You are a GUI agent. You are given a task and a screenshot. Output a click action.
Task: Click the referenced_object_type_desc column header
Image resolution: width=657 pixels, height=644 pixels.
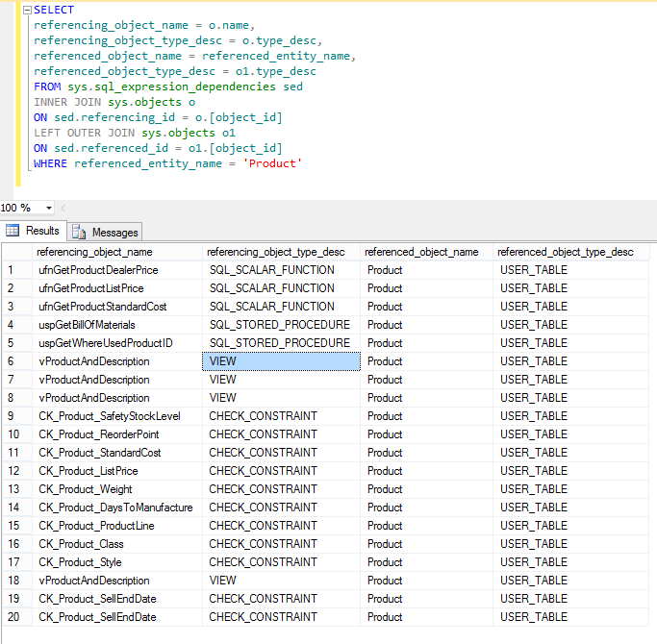point(571,252)
